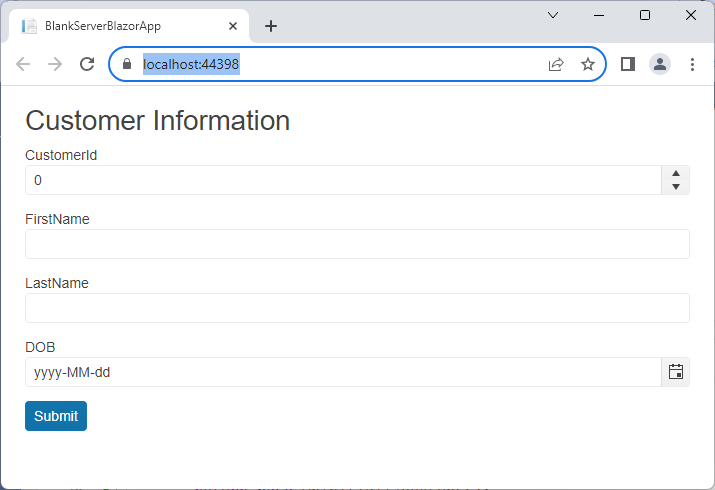The image size is (715, 490).
Task: Go back using the browser back arrow
Action: click(23, 64)
